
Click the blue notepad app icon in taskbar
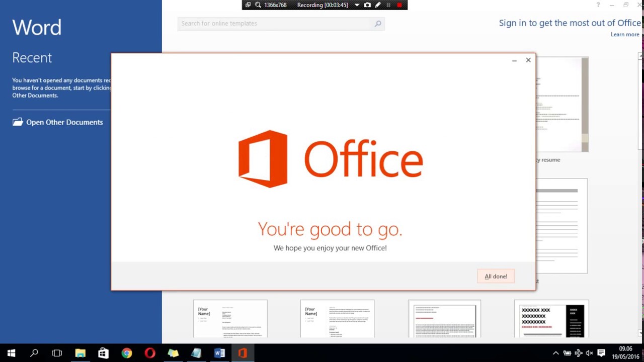[x=196, y=353]
